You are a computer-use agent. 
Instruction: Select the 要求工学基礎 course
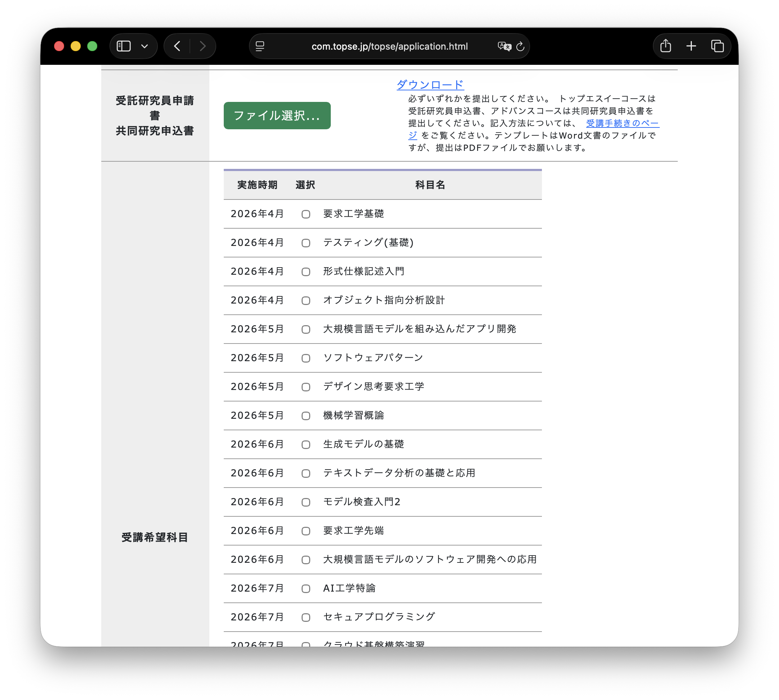306,214
